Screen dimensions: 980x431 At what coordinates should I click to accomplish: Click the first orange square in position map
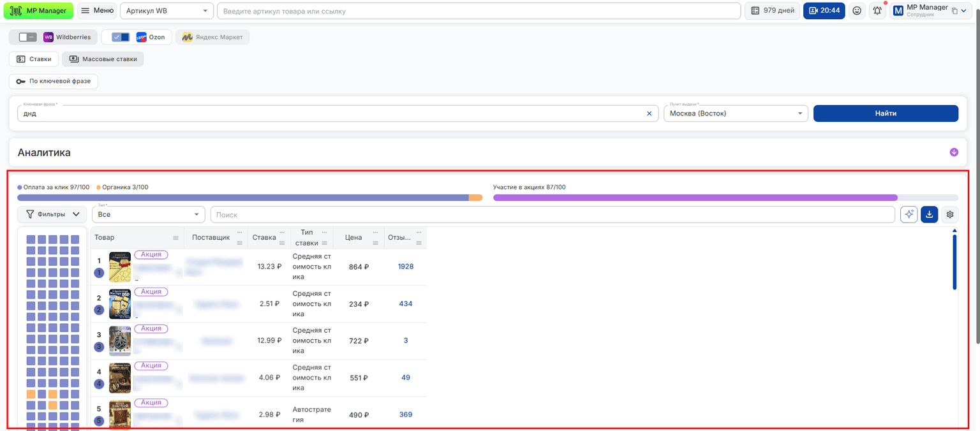tap(31, 394)
